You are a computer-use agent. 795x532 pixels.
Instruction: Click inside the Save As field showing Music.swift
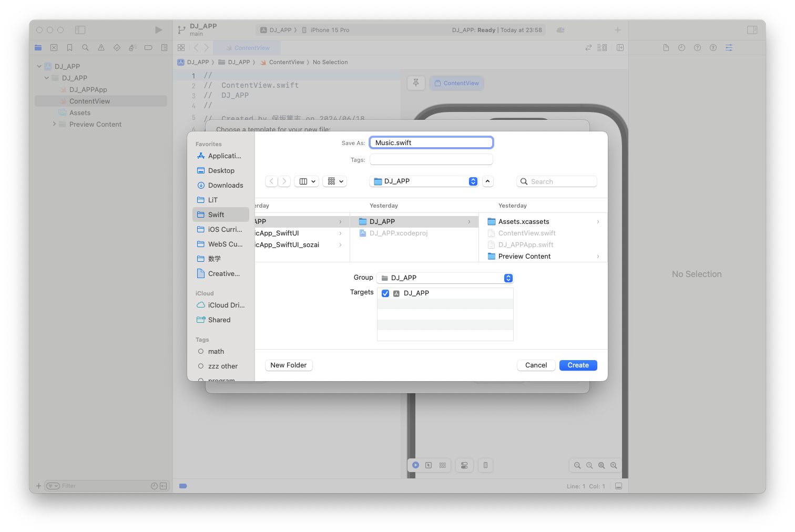(431, 142)
